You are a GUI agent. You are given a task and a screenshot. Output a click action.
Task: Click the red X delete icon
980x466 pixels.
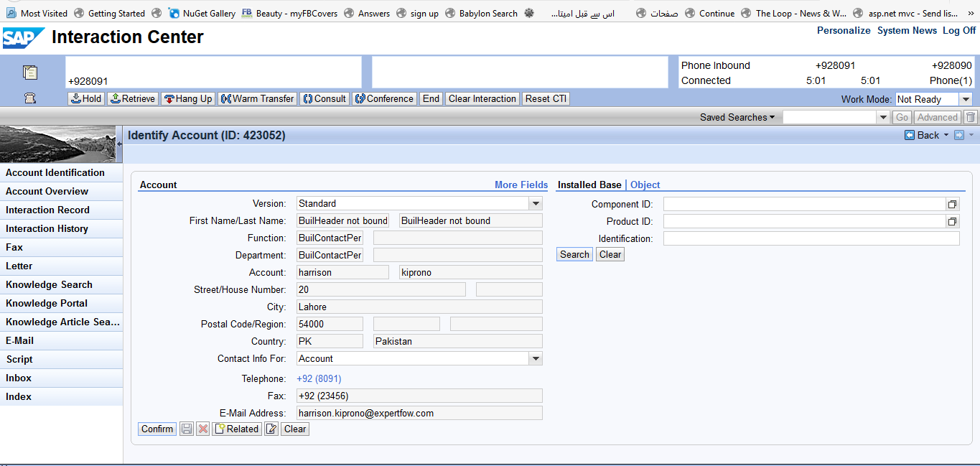click(203, 429)
